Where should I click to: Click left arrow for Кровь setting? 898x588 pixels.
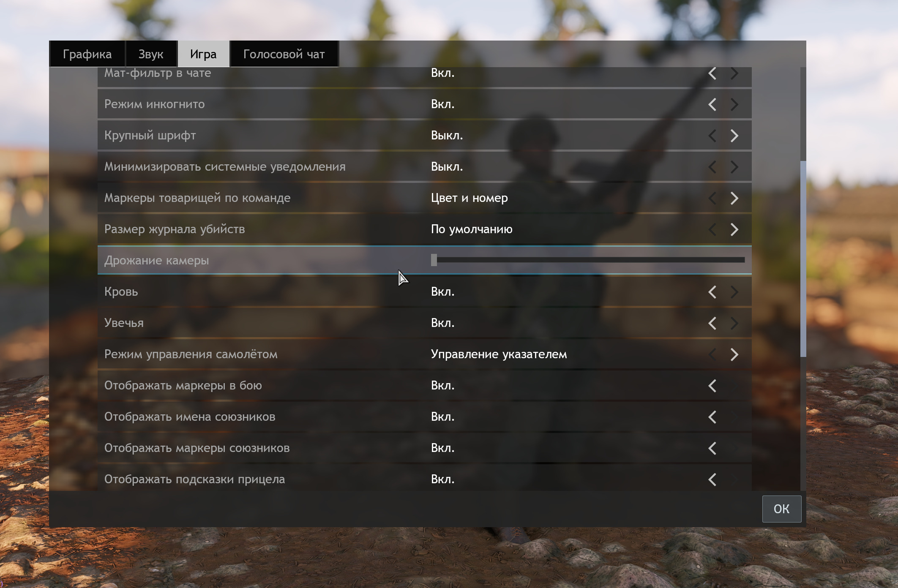pyautogui.click(x=712, y=292)
